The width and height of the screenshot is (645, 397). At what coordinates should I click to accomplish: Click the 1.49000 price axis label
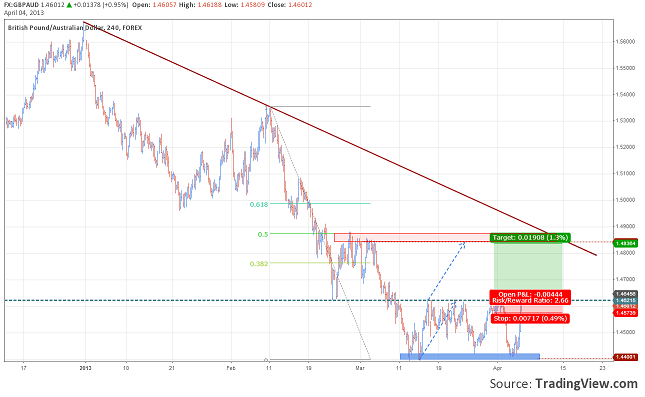(x=626, y=226)
